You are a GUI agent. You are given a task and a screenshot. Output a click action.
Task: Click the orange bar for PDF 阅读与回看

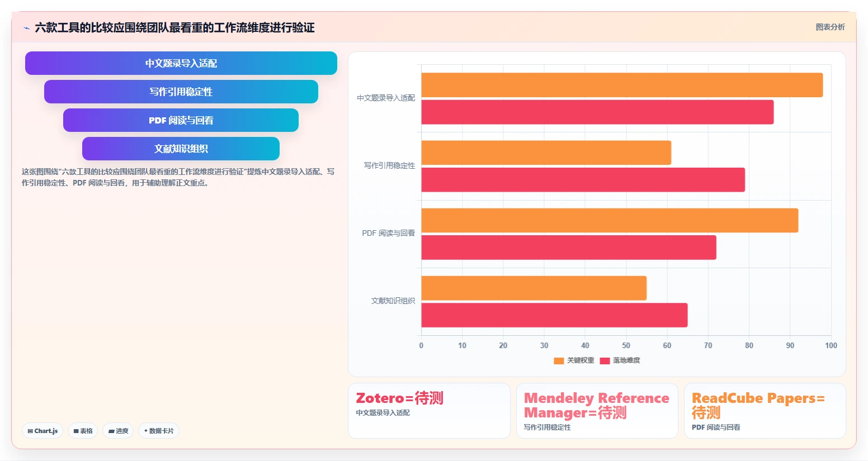pyautogui.click(x=610, y=220)
